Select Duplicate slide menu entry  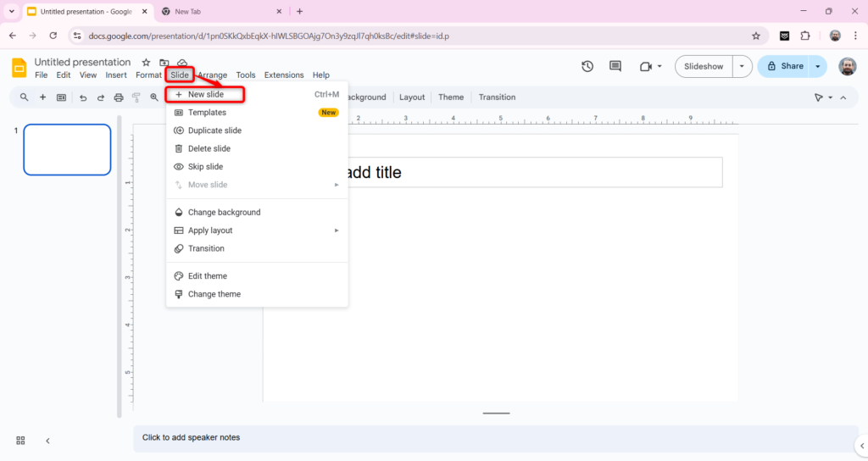click(214, 131)
